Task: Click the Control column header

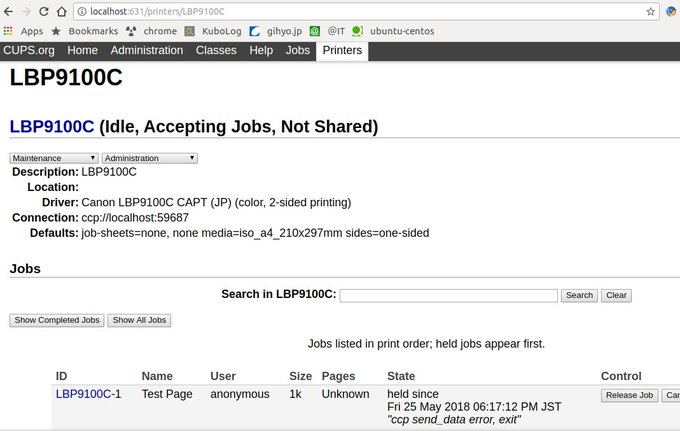Action: (621, 376)
